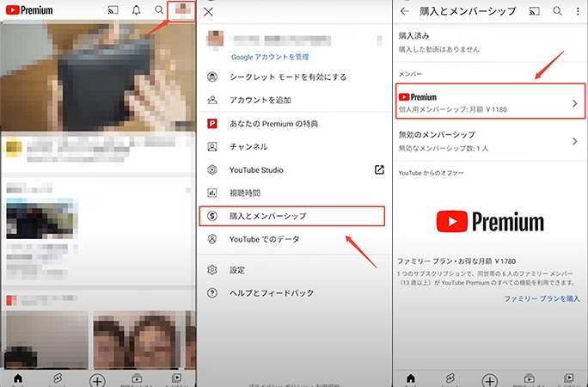Tap cast icon on the membership screen
588x387 pixels.
click(535, 11)
